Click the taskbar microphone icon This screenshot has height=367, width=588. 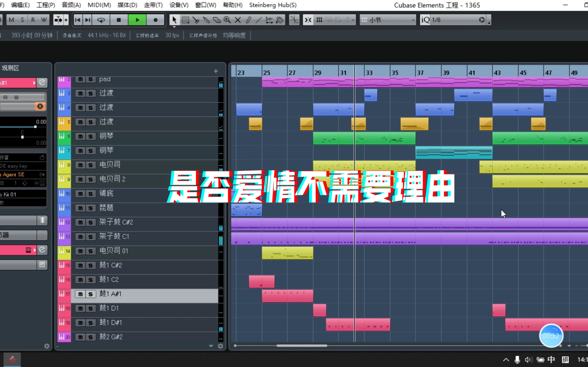point(517,360)
